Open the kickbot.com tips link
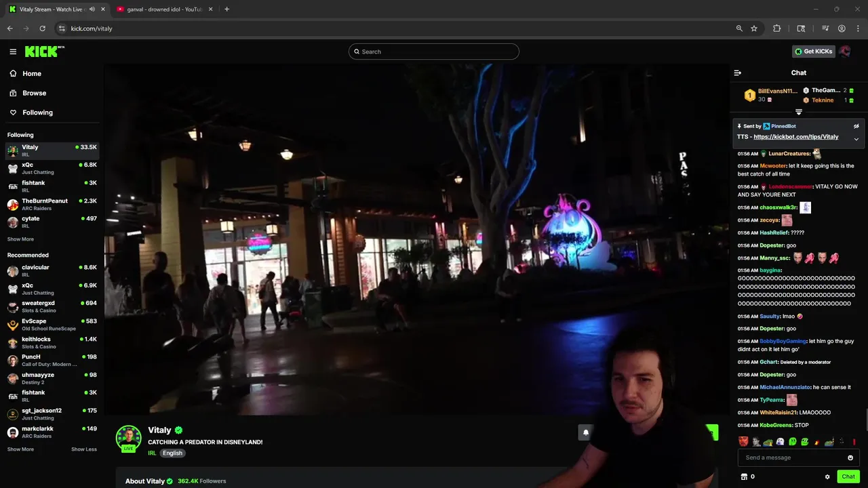 [796, 137]
